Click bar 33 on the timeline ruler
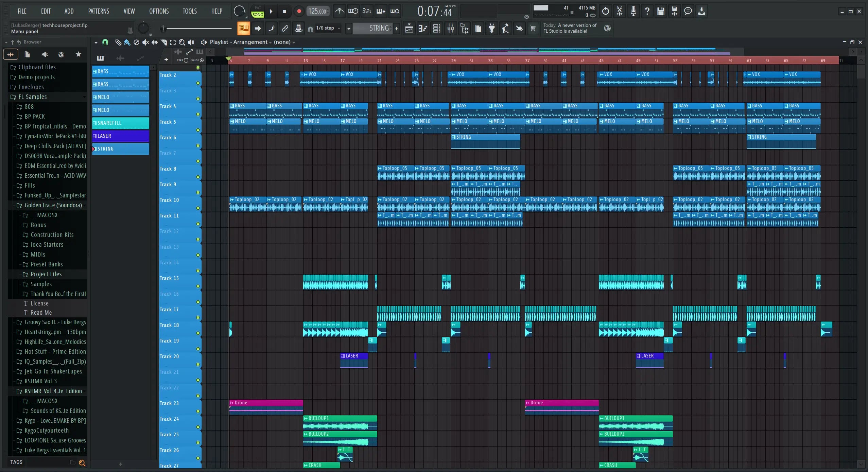 490,61
